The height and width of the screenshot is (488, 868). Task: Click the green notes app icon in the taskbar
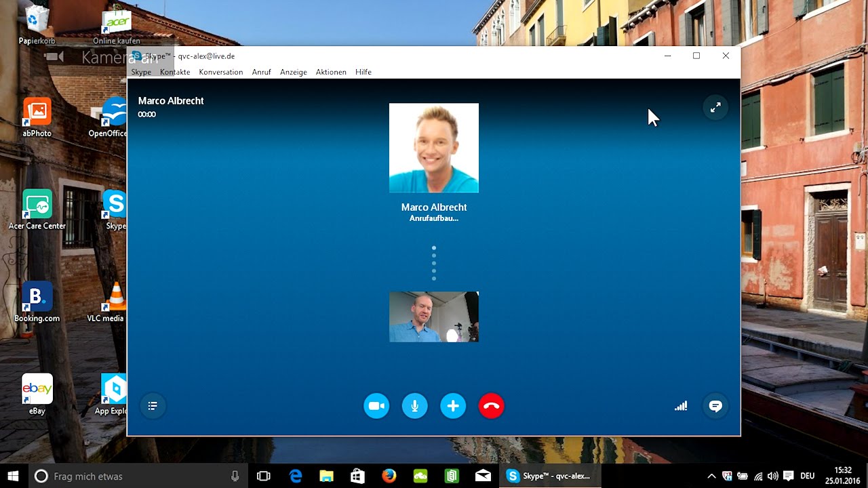tap(452, 476)
